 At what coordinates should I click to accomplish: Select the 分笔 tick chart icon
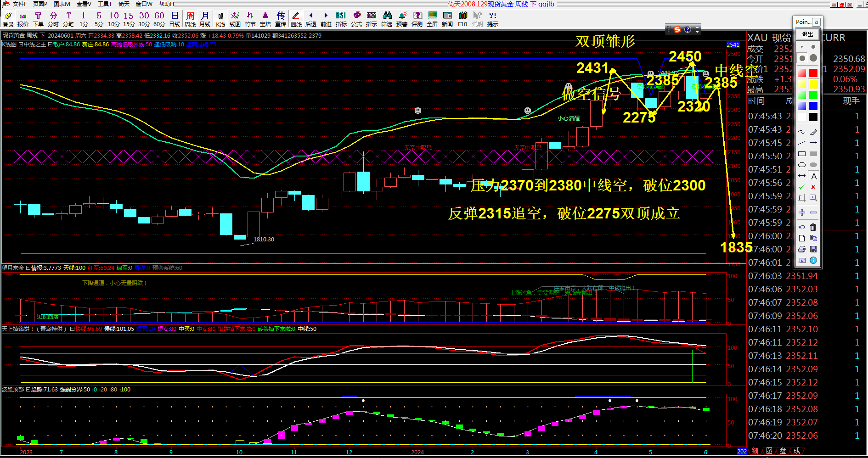pyautogui.click(x=68, y=19)
